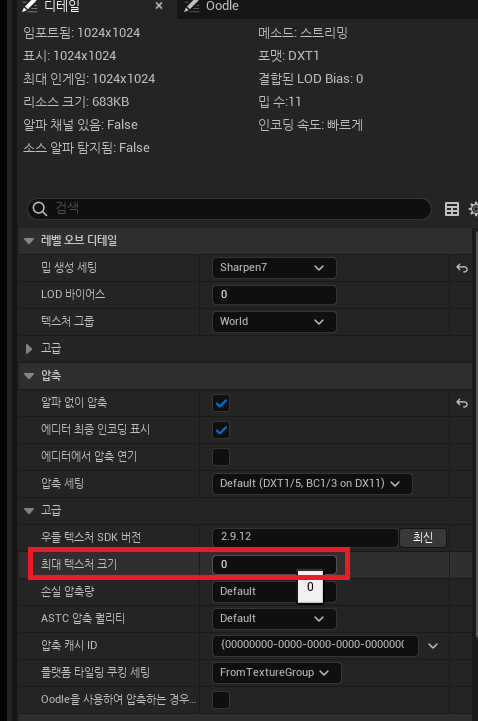This screenshot has width=478, height=721.
Task: Disable 에디터 최종 인코딩 표시 checkbox
Action: tap(221, 430)
